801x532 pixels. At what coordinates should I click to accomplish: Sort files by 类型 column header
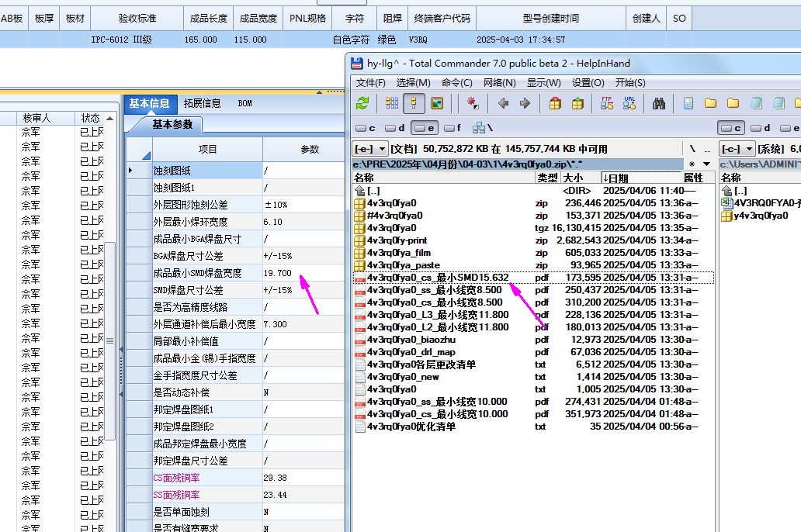548,178
